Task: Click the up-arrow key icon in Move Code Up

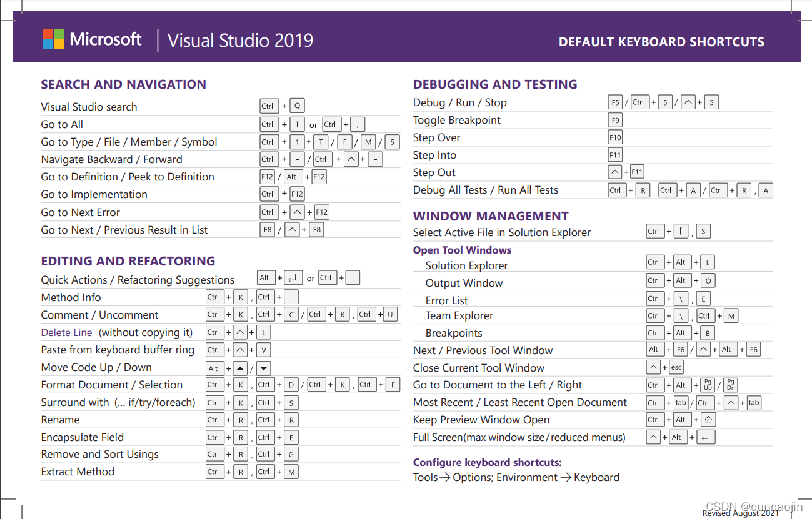Action: [239, 367]
